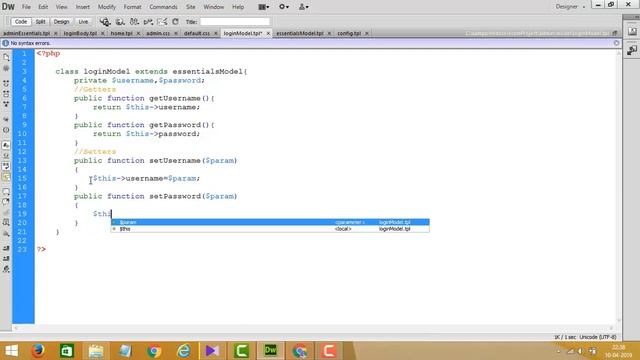Screen dimensions: 640x360
Task: Open the Designer workspace switcher
Action: 570,7
